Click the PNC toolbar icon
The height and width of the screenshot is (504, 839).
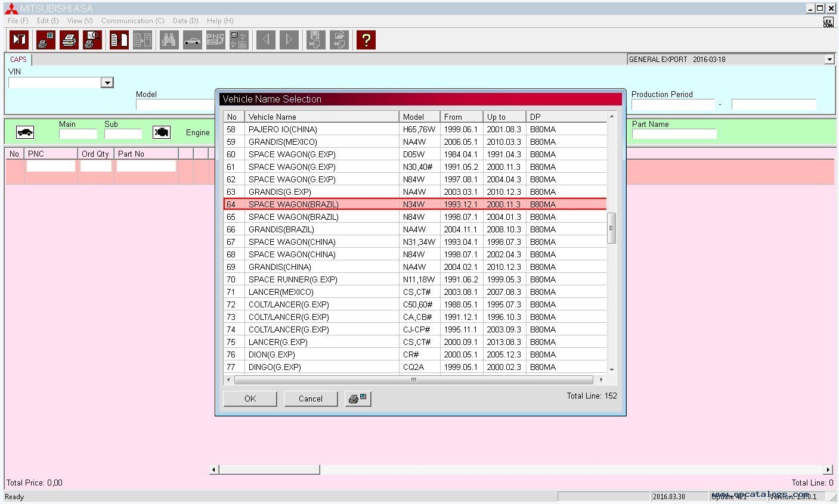215,40
